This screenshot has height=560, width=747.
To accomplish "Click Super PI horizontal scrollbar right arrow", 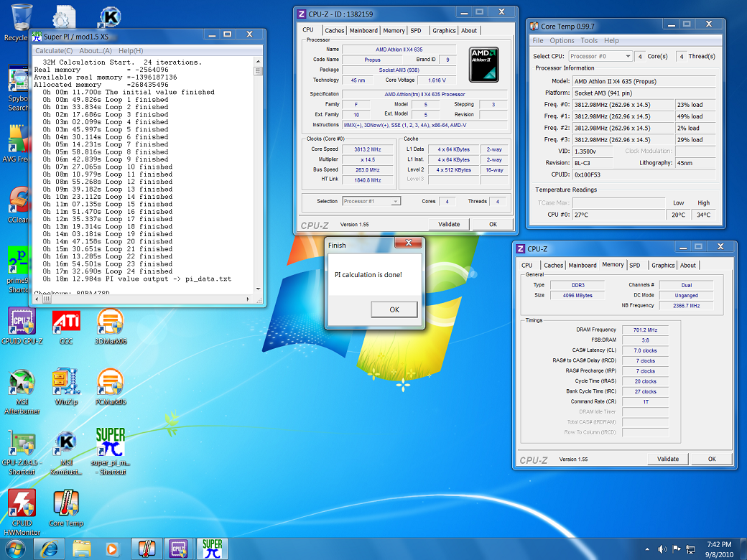I will point(248,299).
